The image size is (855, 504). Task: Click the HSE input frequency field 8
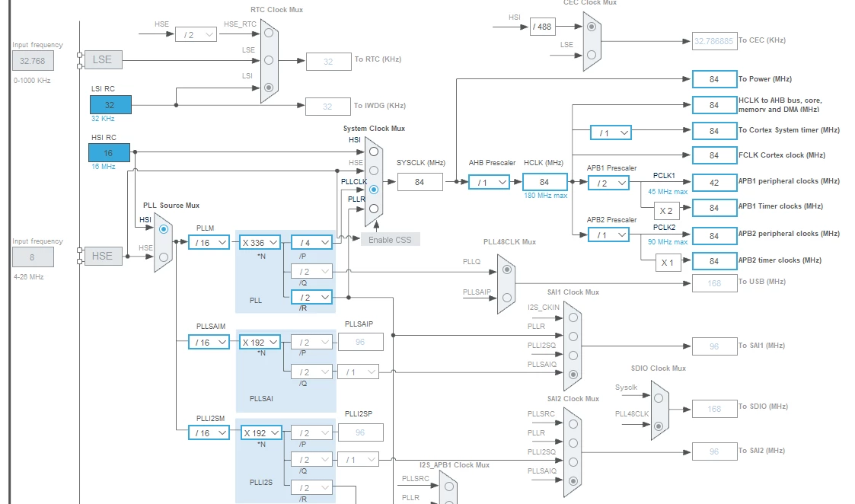click(x=33, y=257)
